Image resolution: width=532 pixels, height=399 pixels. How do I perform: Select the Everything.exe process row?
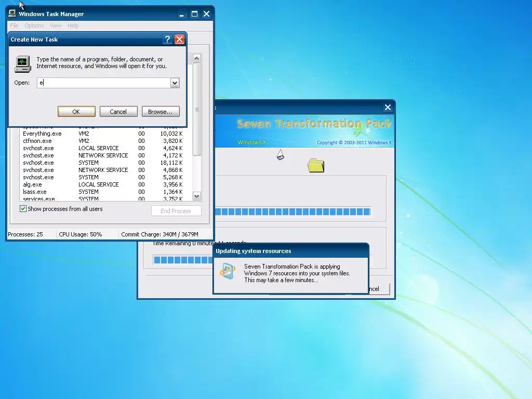pyautogui.click(x=105, y=134)
